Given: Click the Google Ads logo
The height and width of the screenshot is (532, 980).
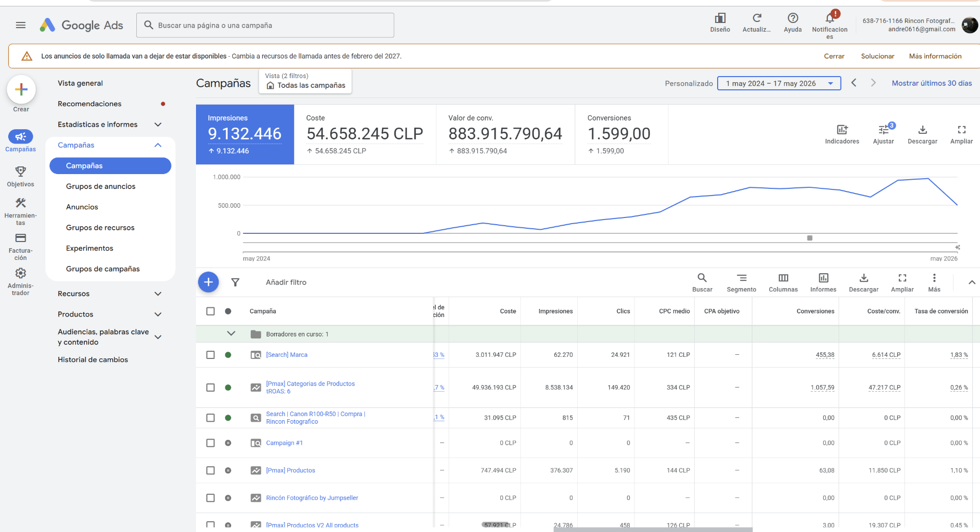Looking at the screenshot, I should tap(82, 25).
